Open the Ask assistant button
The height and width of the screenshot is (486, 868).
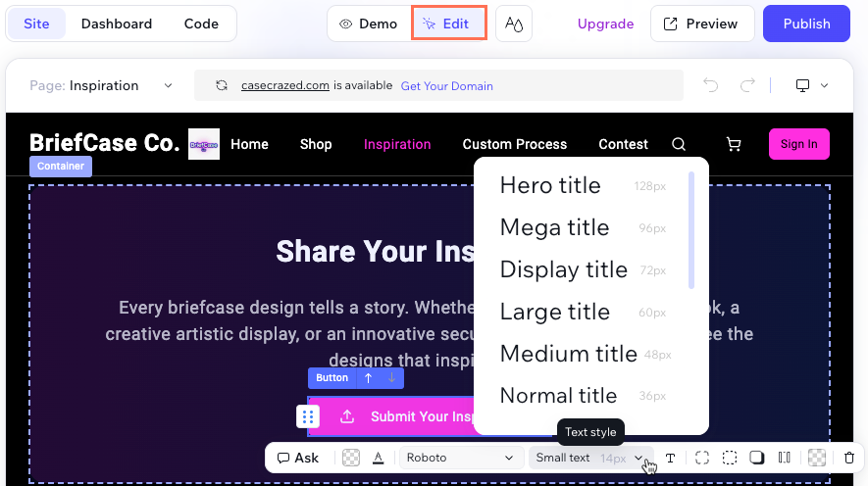(298, 458)
